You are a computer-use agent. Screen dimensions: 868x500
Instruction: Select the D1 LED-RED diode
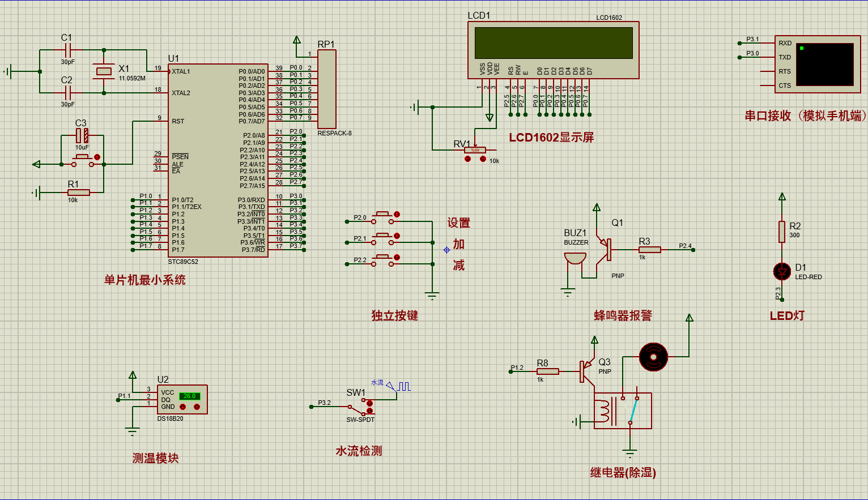(782, 272)
